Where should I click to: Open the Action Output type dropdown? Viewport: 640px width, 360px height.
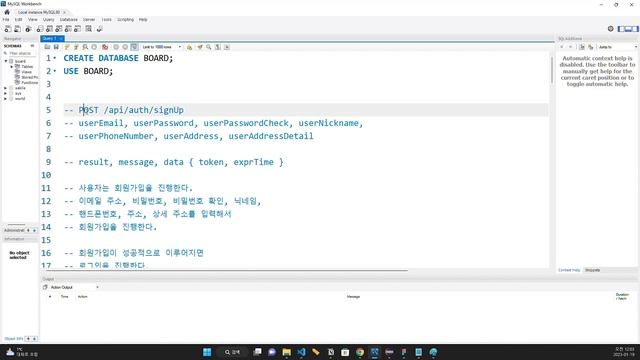pyautogui.click(x=74, y=287)
